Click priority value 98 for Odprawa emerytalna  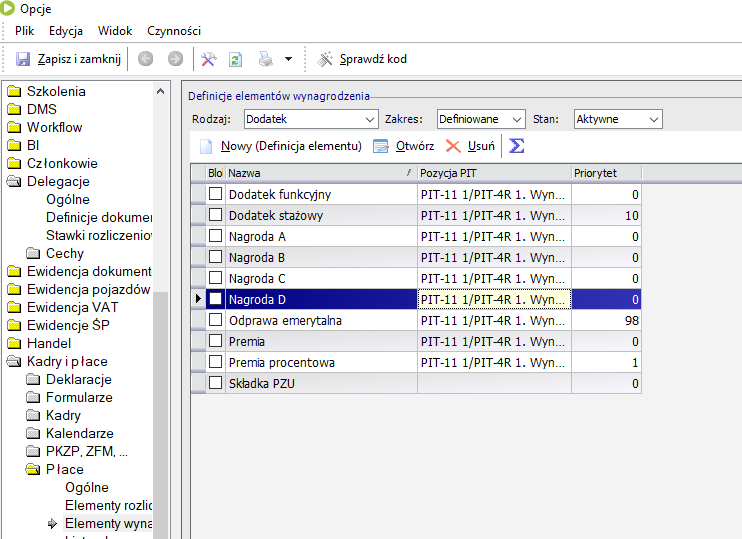coord(606,320)
